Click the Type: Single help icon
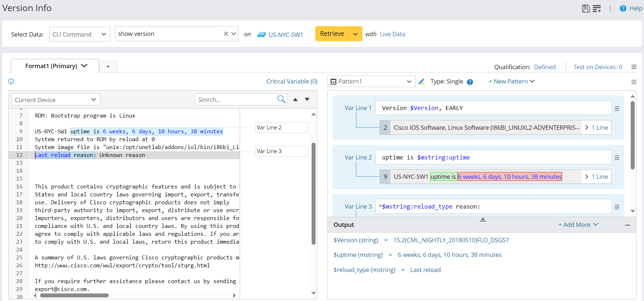 pos(470,82)
